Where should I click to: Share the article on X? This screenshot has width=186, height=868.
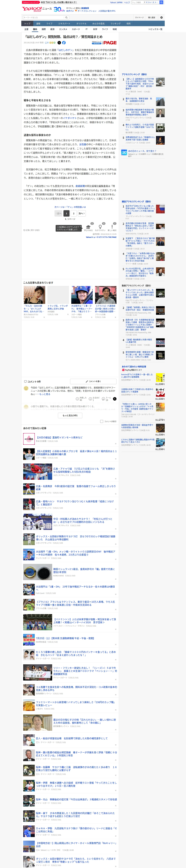point(59,43)
